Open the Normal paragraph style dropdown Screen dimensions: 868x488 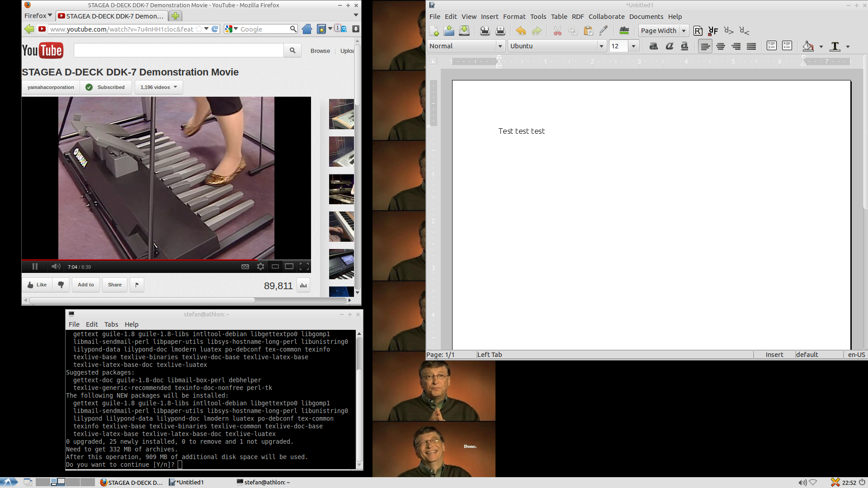[500, 46]
